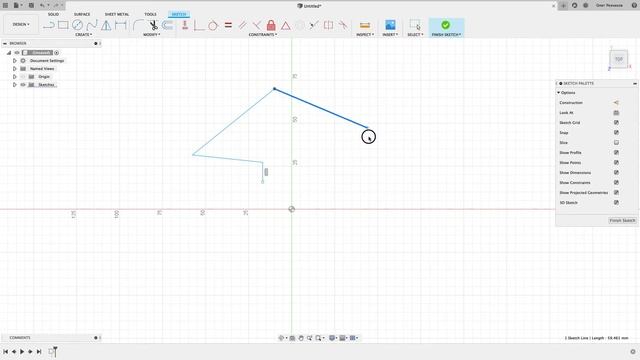Click the green Finish Sketch checkmark

point(446,25)
